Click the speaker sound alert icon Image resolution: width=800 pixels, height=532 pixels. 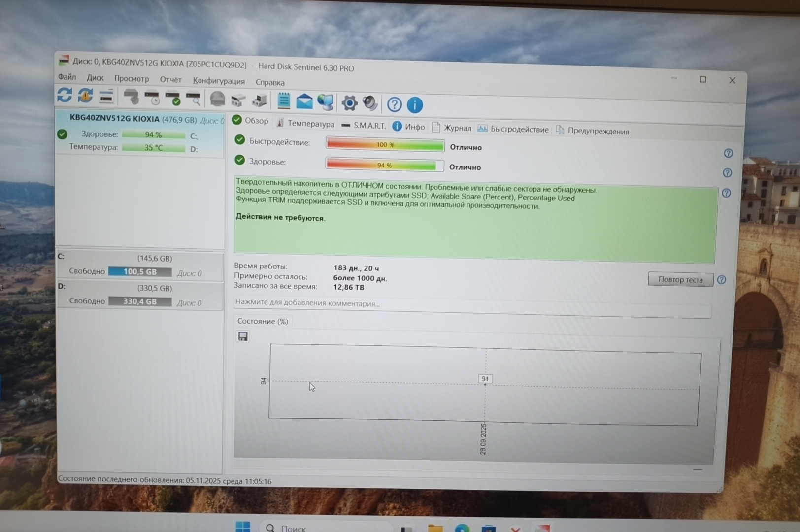tap(370, 103)
